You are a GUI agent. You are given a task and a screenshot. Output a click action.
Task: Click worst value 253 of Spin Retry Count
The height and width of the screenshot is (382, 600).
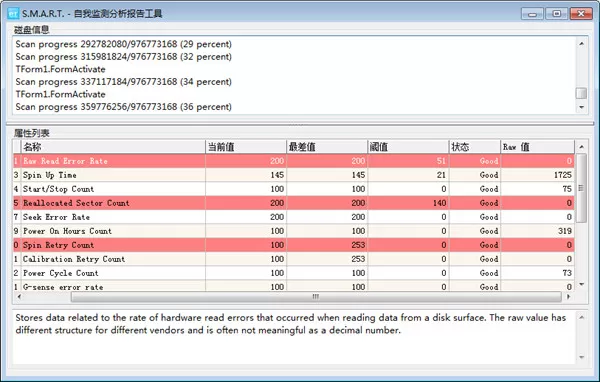[x=358, y=245]
